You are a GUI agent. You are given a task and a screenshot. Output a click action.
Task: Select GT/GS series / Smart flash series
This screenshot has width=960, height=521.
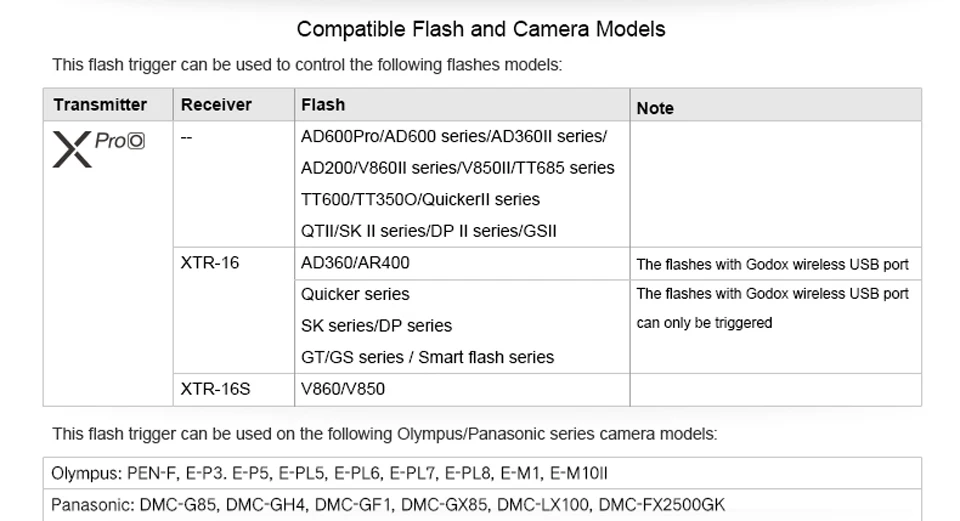427,357
